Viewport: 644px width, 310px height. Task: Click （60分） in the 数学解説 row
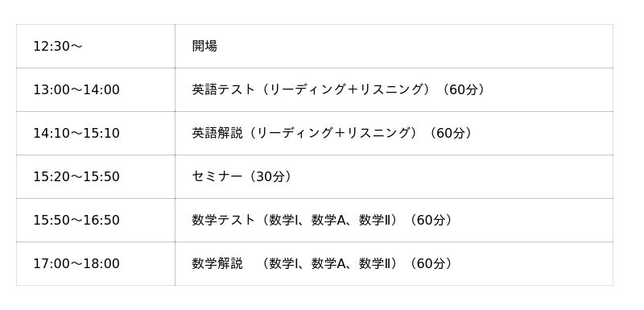click(430, 263)
